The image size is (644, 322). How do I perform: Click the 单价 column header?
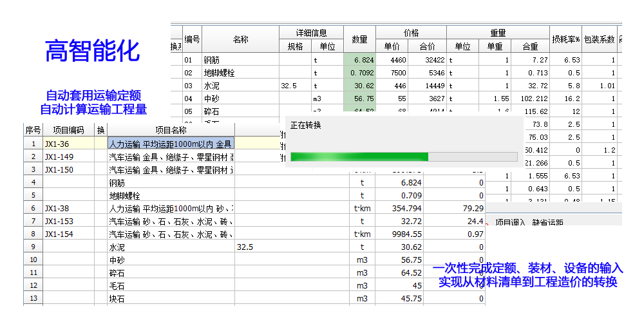tap(392, 46)
